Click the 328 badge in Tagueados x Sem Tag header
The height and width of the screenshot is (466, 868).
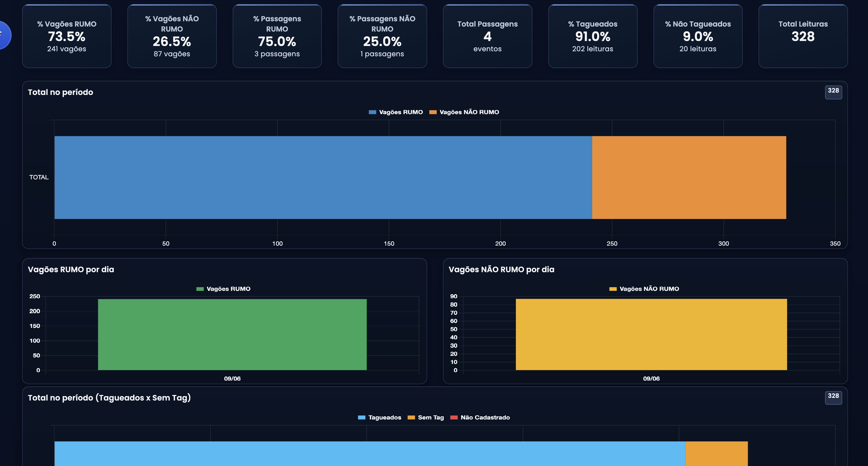point(833,398)
